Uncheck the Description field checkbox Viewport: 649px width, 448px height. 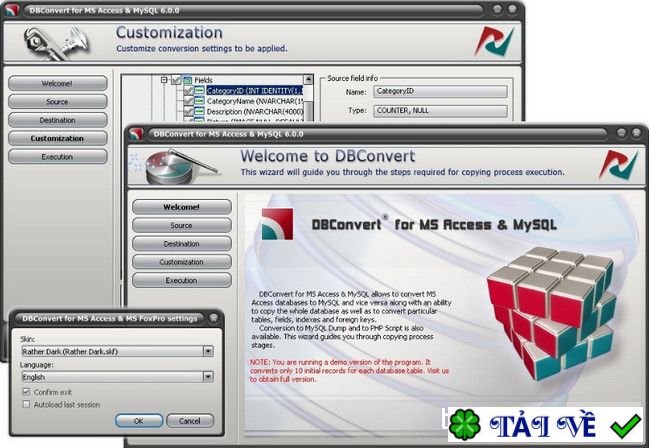click(188, 111)
